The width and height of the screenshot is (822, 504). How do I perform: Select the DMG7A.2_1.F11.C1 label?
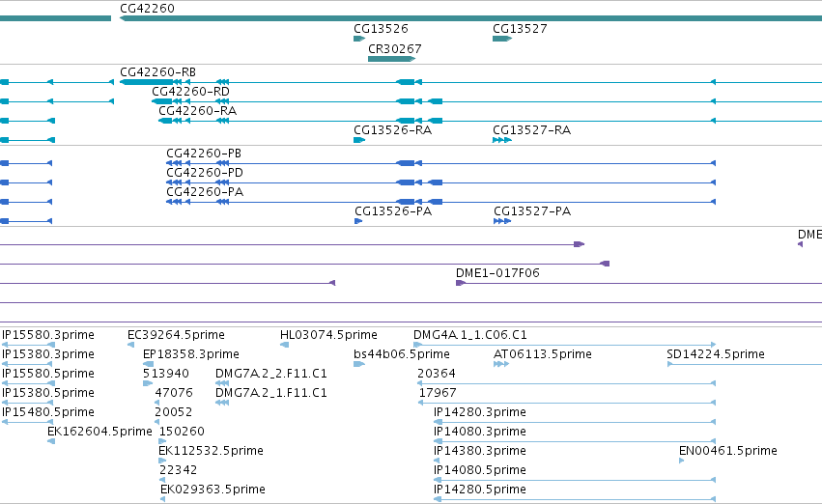pyautogui.click(x=271, y=394)
